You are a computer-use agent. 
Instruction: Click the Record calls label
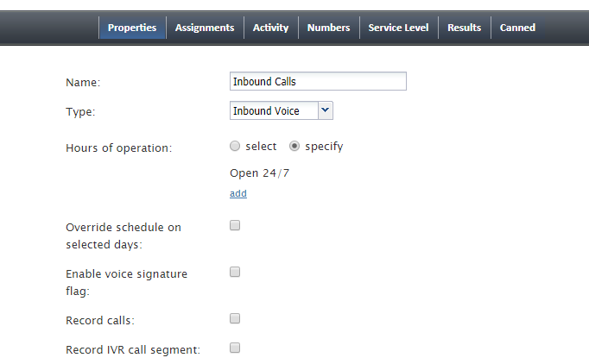pos(100,321)
